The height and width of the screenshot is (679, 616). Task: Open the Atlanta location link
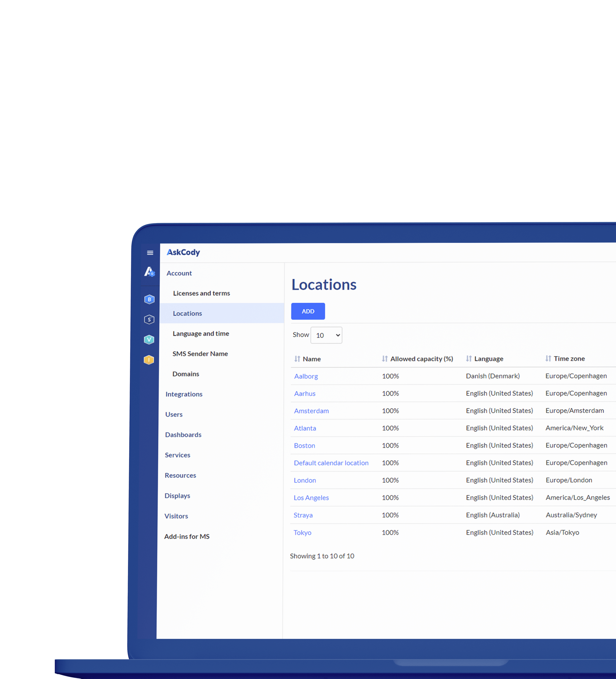(x=305, y=428)
